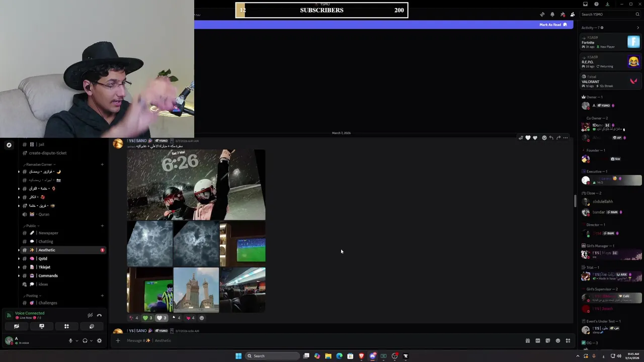Viewport: 644px width, 362px height.
Task: Open microphone input options arrow
Action: pos(76,340)
